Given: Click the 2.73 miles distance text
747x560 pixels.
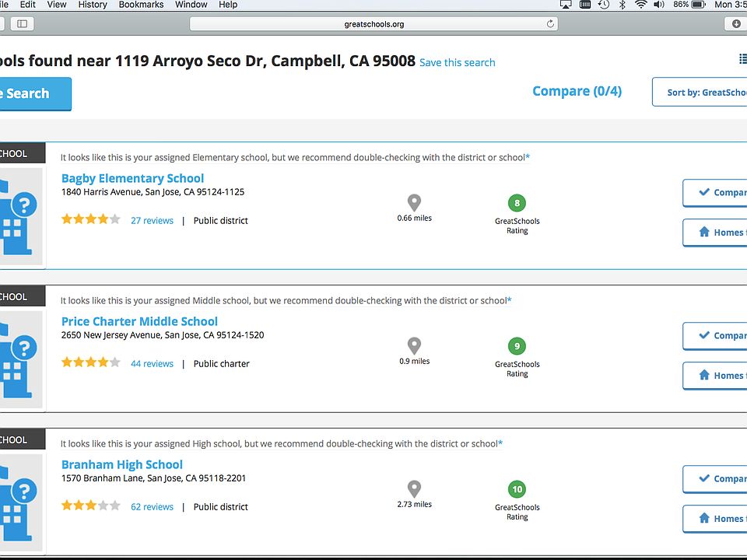Looking at the screenshot, I should [x=415, y=504].
